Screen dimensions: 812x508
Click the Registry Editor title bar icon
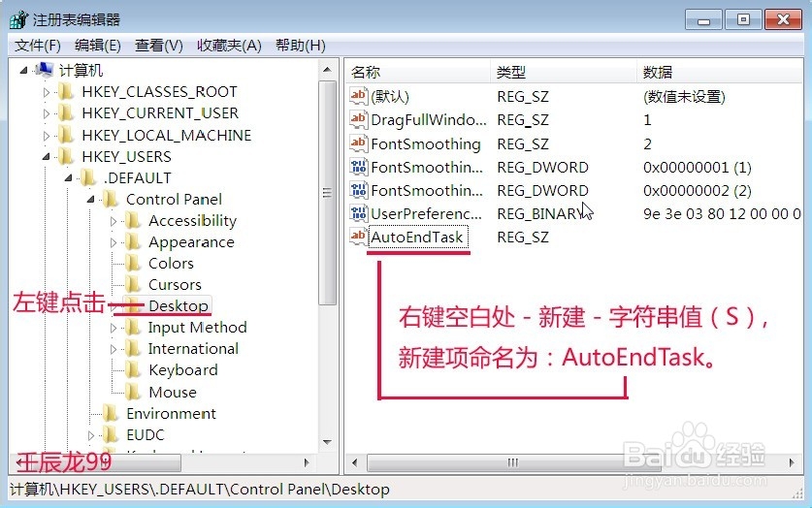pyautogui.click(x=19, y=19)
